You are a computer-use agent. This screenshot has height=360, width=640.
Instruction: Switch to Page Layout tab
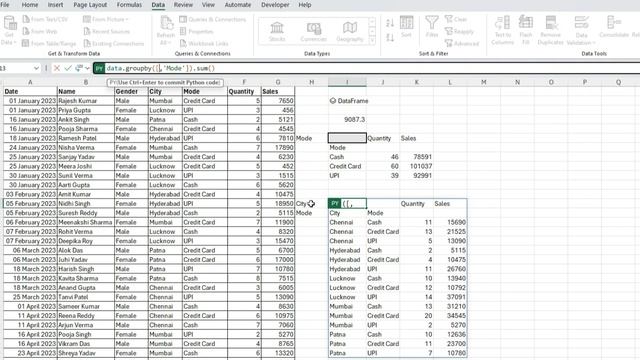90,5
